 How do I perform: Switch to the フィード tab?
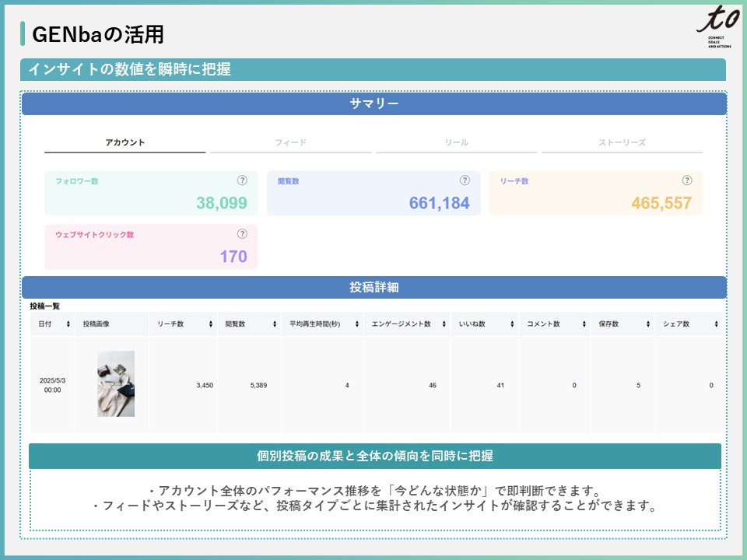tap(291, 143)
